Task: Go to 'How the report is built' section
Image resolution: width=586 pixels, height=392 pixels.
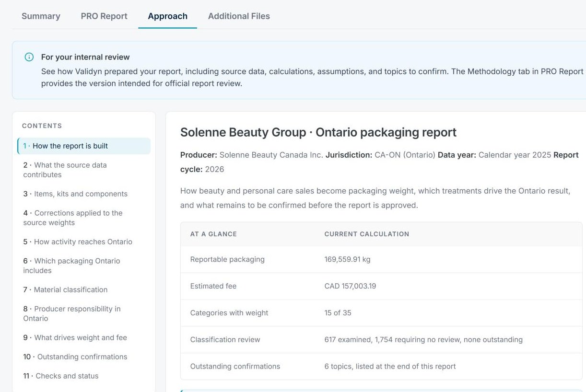Action: coord(84,146)
